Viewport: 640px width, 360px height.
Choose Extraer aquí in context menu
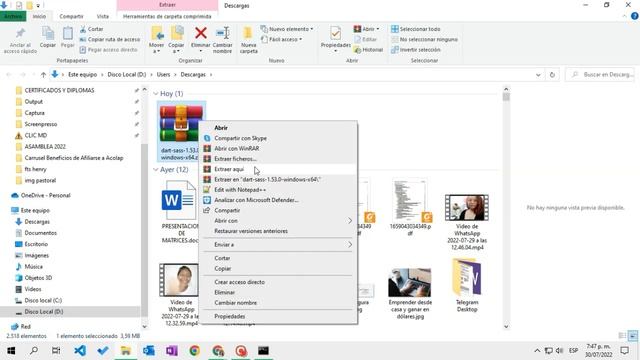click(x=278, y=169)
